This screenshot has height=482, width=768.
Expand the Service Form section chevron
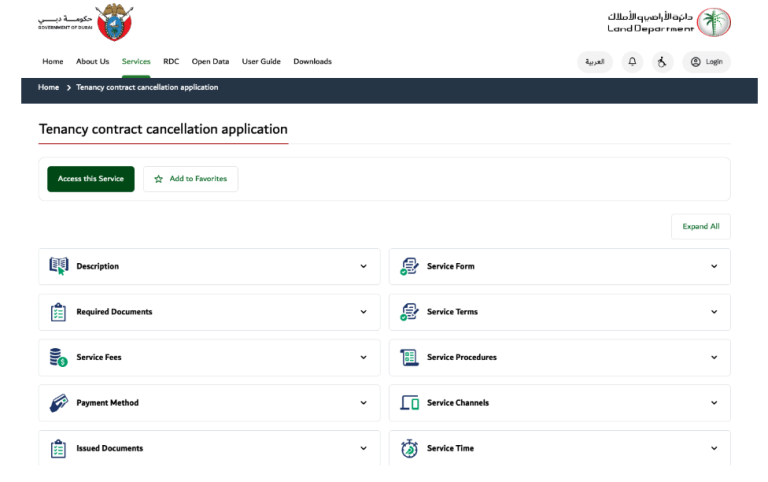tap(714, 266)
